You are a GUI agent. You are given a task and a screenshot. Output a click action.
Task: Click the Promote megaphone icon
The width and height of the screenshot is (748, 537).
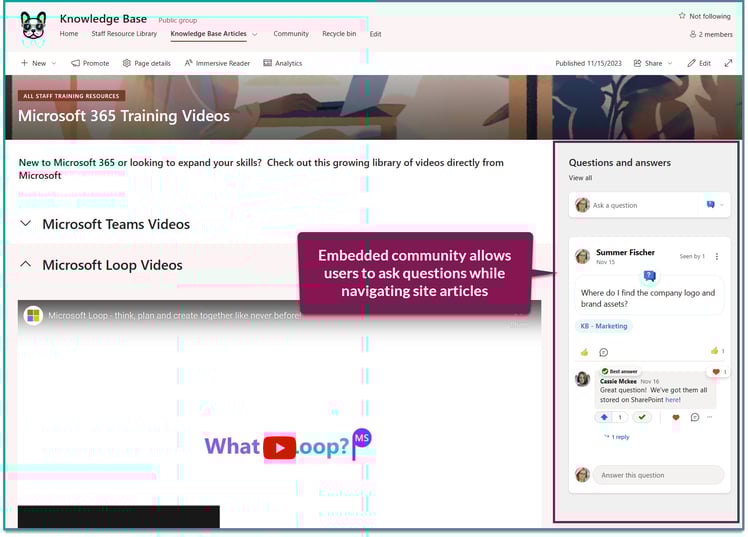point(75,63)
